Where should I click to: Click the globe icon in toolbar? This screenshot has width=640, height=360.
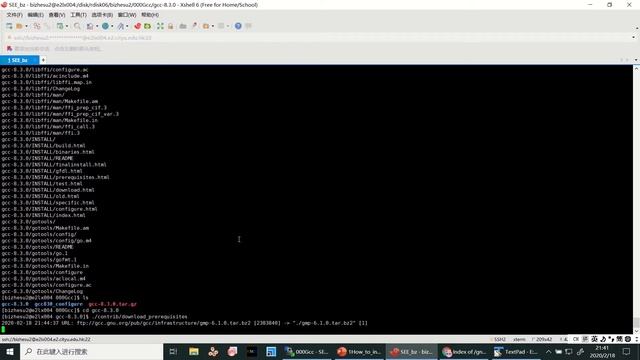click(105, 26)
